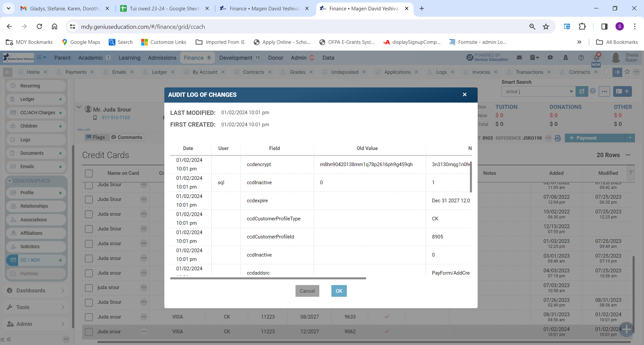Click the building icon in the header
This screenshot has height=345, width=644.
pyautogui.click(x=566, y=58)
